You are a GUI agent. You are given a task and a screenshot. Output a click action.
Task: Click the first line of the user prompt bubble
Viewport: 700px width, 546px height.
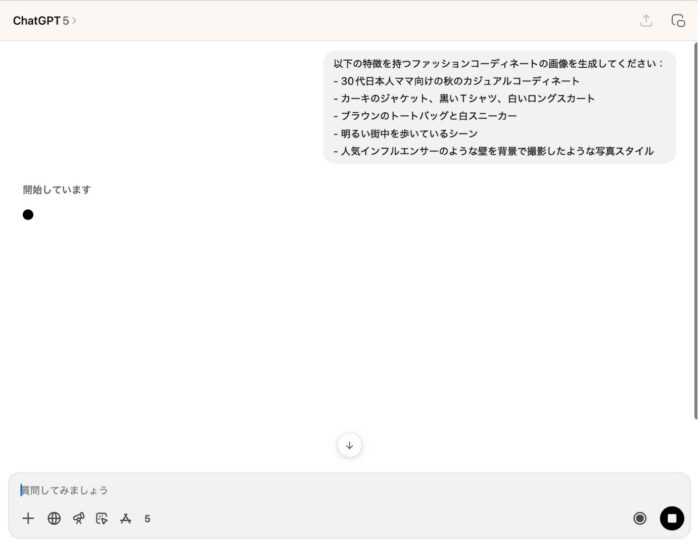pyautogui.click(x=498, y=63)
